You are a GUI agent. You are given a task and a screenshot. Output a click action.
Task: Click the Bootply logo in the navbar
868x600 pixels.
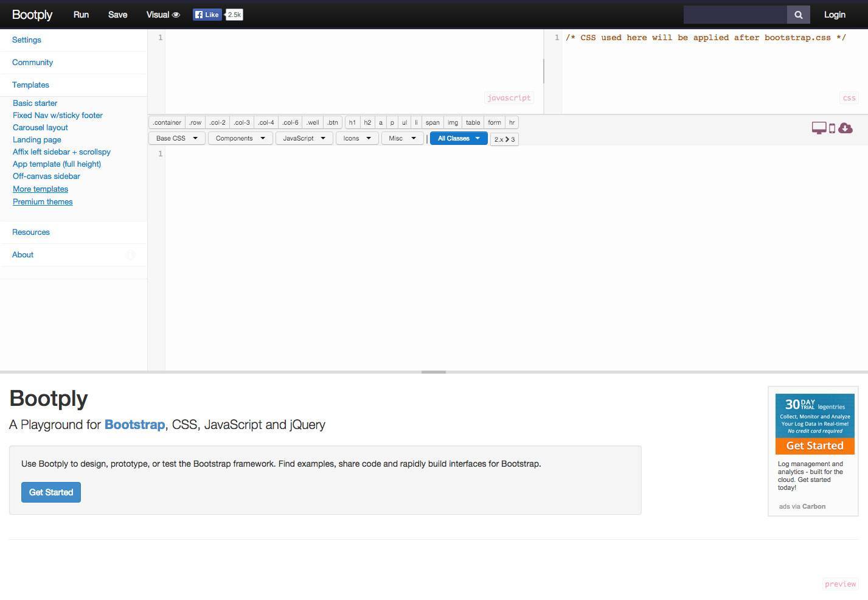pos(32,15)
